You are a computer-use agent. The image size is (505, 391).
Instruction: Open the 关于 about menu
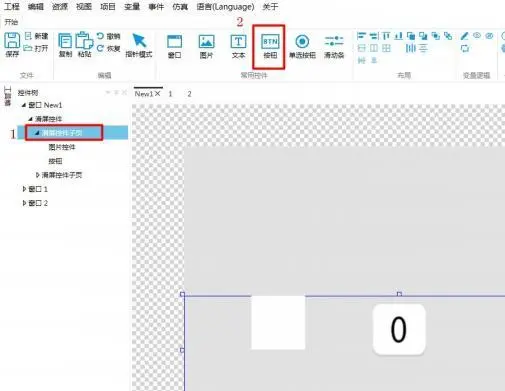(270, 6)
